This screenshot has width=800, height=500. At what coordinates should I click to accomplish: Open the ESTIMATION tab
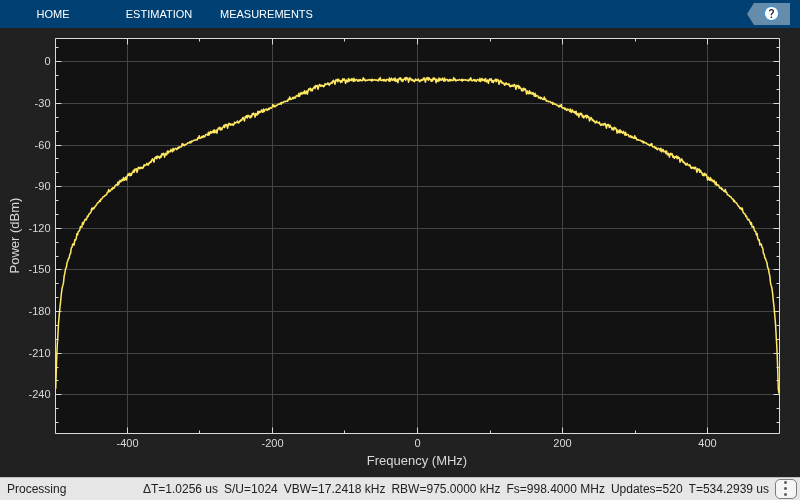[x=159, y=14]
